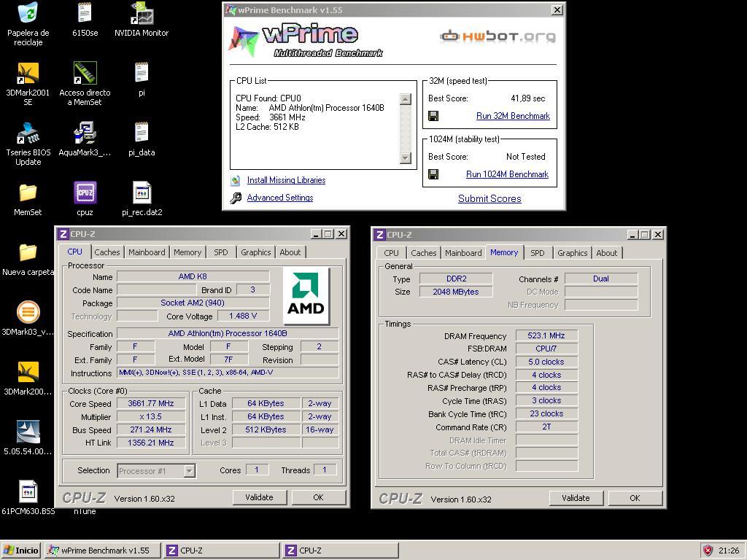Click Run 32M Benchmark link
The image size is (747, 560).
coord(513,116)
